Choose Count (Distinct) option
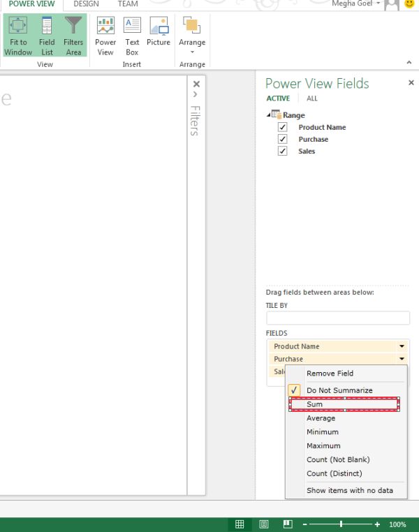419x532 pixels. [346, 473]
